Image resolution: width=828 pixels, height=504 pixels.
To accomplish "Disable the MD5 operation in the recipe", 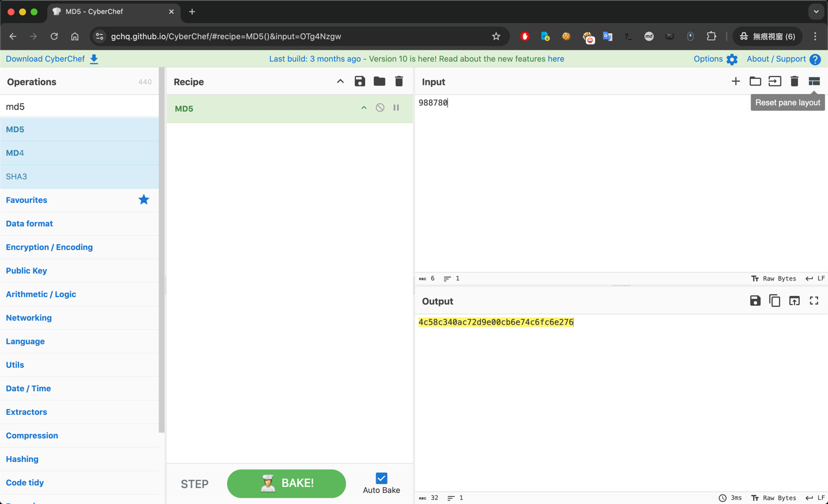I will (380, 108).
